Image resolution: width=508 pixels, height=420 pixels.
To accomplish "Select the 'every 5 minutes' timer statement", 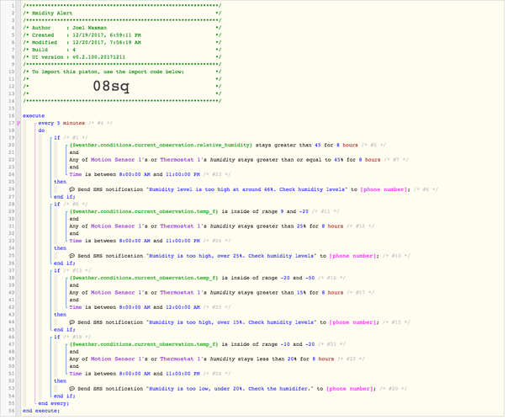I will point(61,123).
